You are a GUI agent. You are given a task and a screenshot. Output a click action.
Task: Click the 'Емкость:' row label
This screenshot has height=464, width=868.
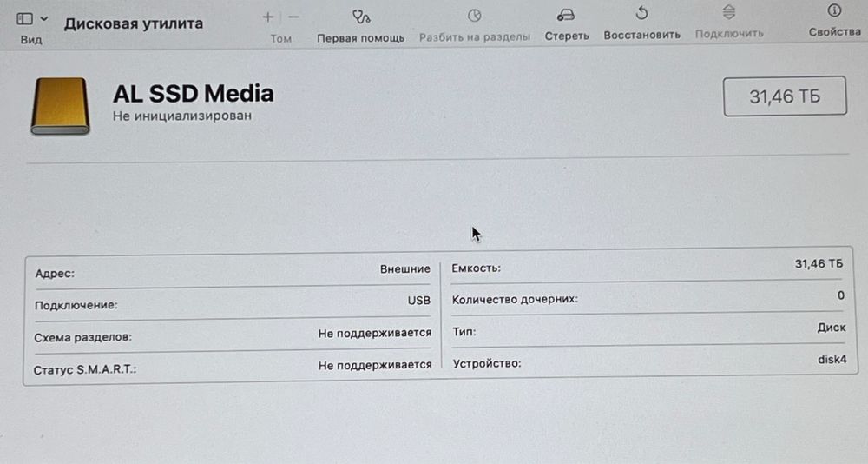[476, 268]
